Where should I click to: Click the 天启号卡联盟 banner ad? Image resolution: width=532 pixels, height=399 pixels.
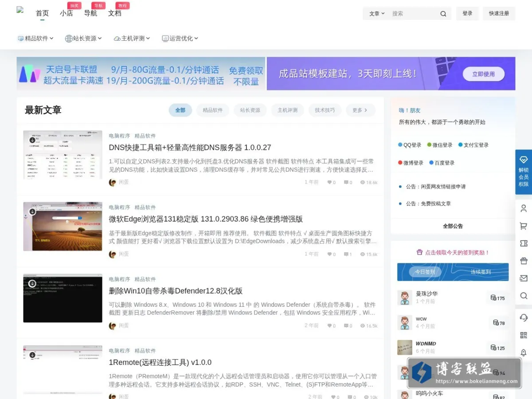141,74
